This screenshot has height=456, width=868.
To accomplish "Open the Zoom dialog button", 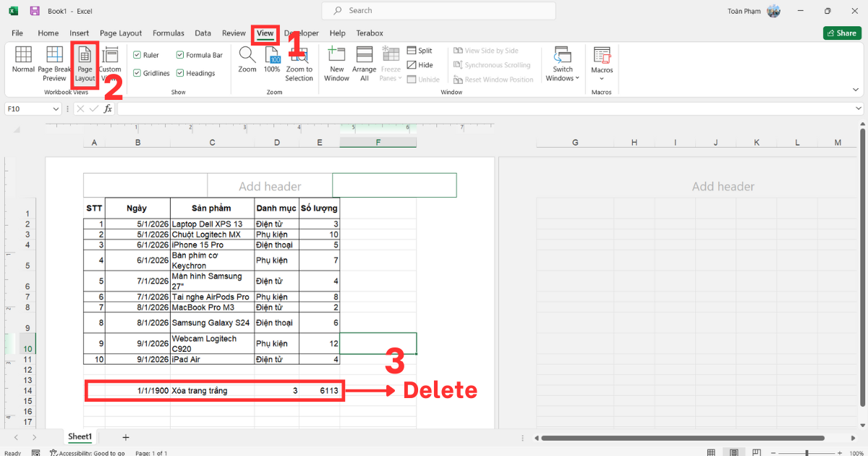I will (x=247, y=60).
